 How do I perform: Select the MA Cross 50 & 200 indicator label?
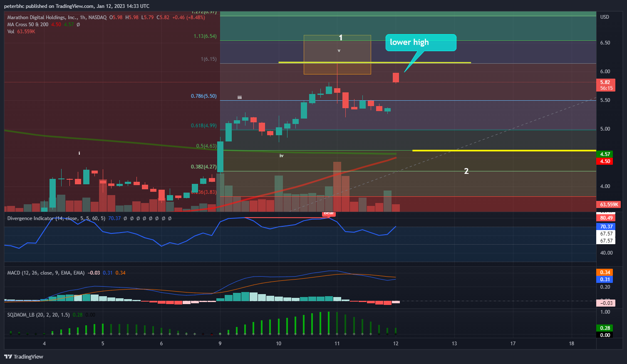(28, 25)
